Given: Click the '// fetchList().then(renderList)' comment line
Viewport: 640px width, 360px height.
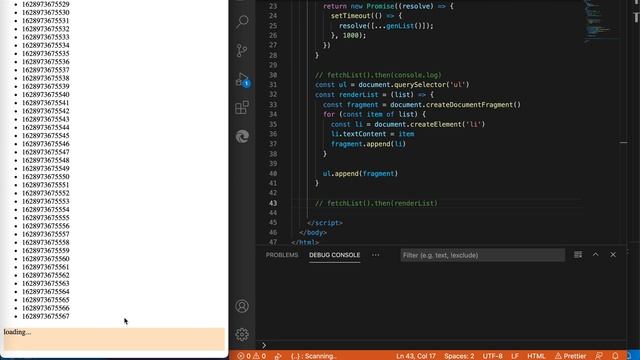Looking at the screenshot, I should (x=376, y=203).
